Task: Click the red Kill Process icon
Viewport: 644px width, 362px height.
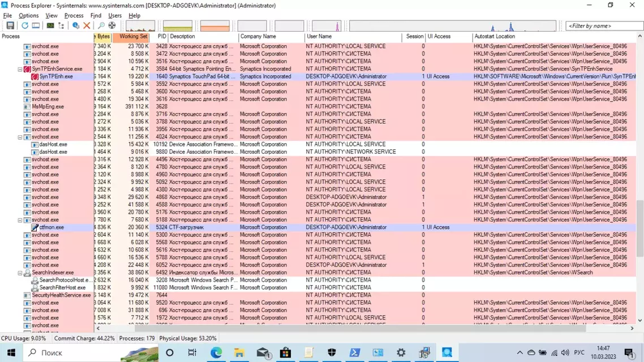Action: tap(87, 26)
